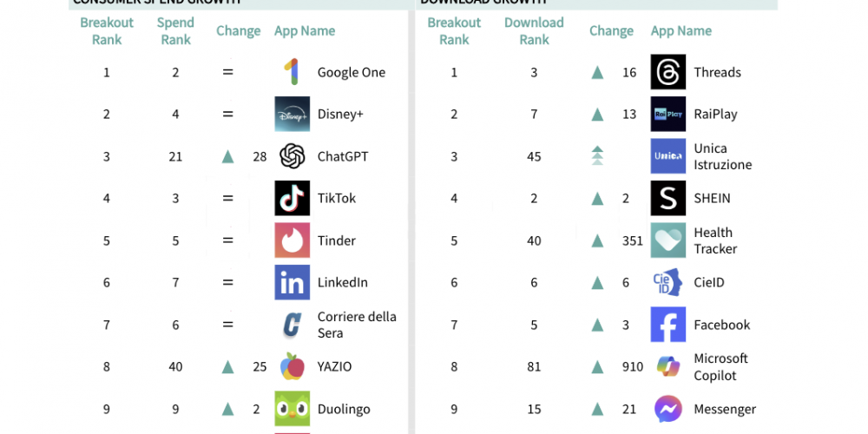Click the TikTok app icon
The height and width of the screenshot is (434, 868).
[x=293, y=198]
